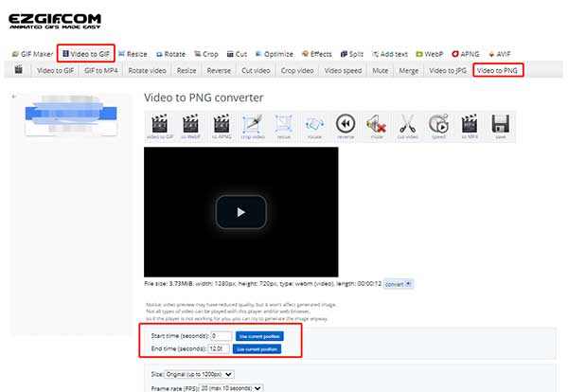
Task: Switch to Cut video tab
Action: point(256,70)
